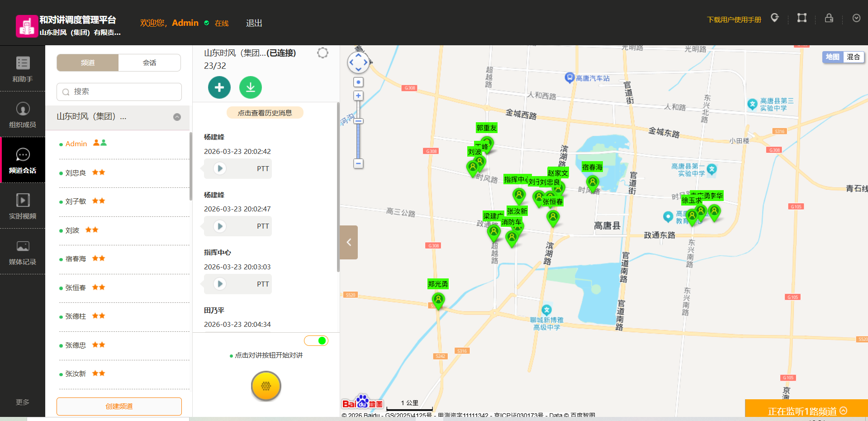868x421 pixels.
Task: Switch map to 地图 standard view
Action: pyautogui.click(x=832, y=57)
